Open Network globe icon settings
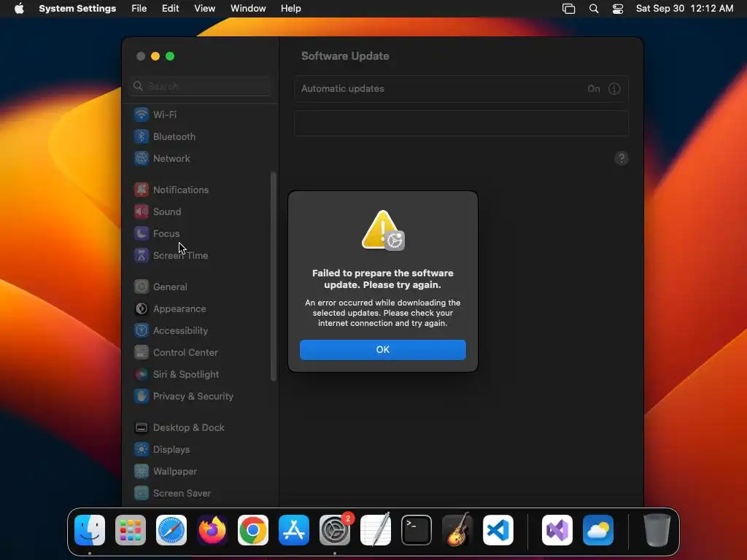This screenshot has width=747, height=560. click(141, 158)
